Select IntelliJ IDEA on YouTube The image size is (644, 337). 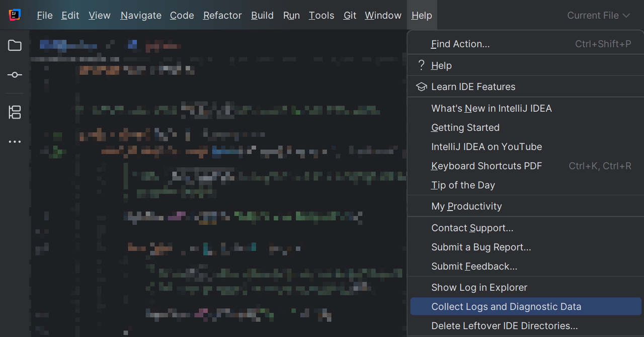coord(524,147)
